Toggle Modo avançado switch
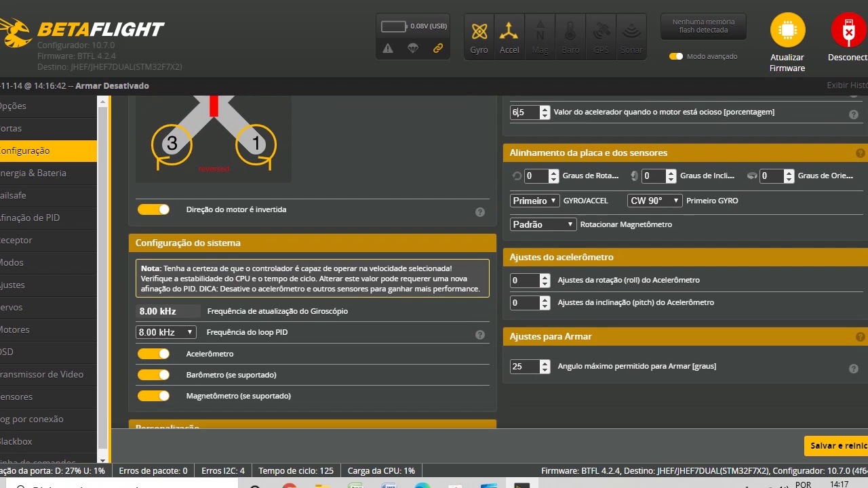The image size is (868, 488). tap(676, 56)
